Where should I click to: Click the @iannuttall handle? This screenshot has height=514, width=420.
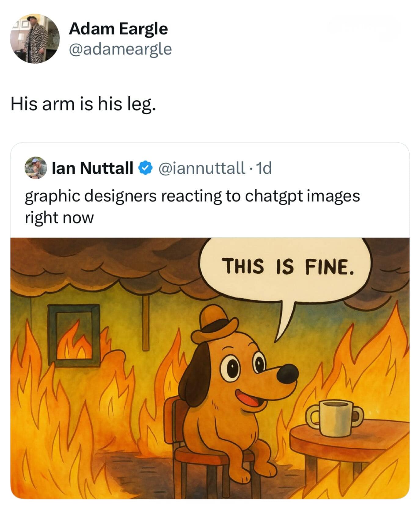pos(201,168)
